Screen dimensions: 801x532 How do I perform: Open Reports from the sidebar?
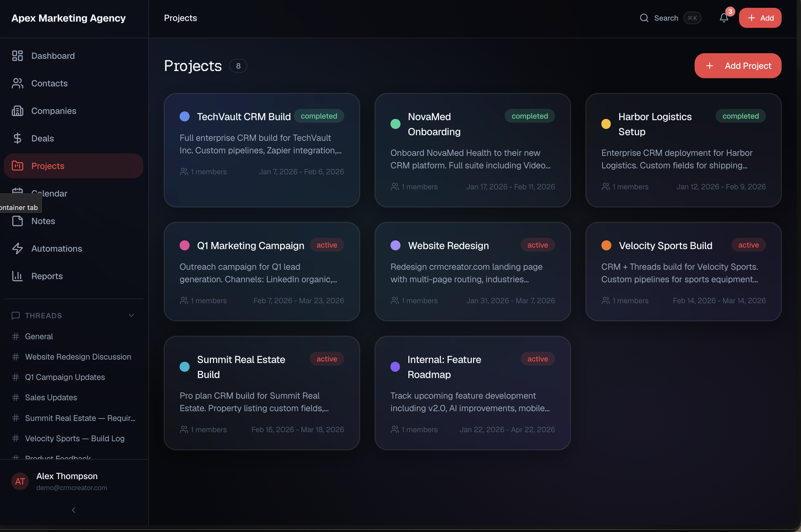click(47, 276)
